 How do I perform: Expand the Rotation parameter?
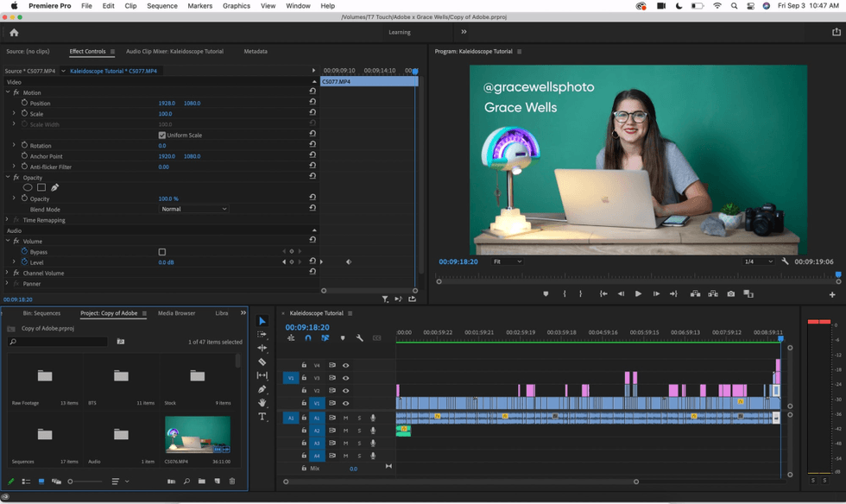14,145
